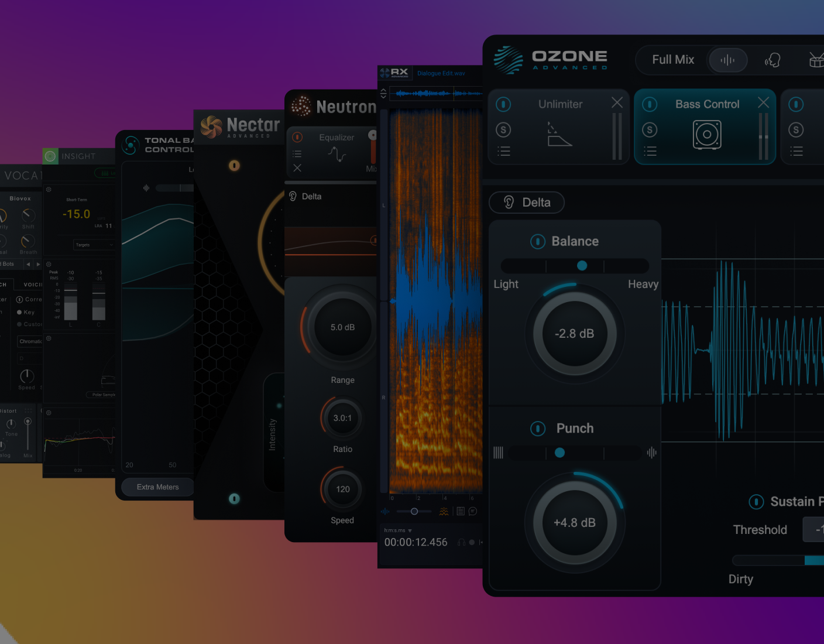Viewport: 824px width, 644px height.
Task: Click the Unlimiter slope graphic icon
Action: [559, 134]
